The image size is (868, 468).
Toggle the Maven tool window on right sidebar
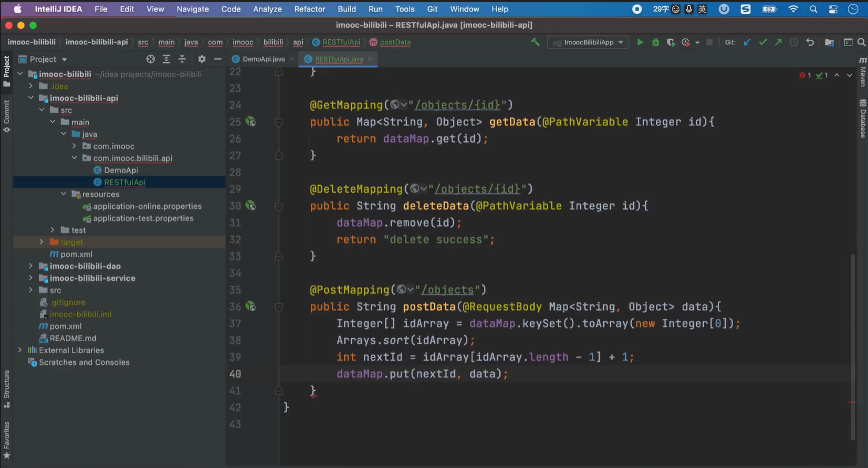coord(863,73)
